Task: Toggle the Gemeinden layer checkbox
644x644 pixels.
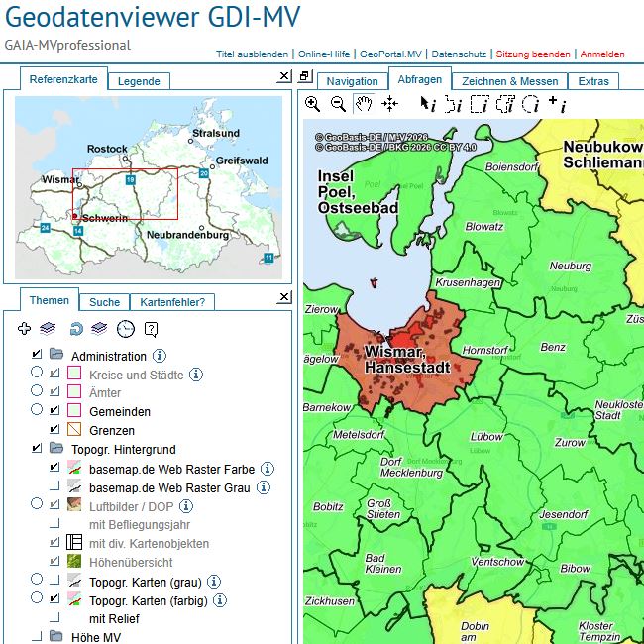Action: (54, 410)
